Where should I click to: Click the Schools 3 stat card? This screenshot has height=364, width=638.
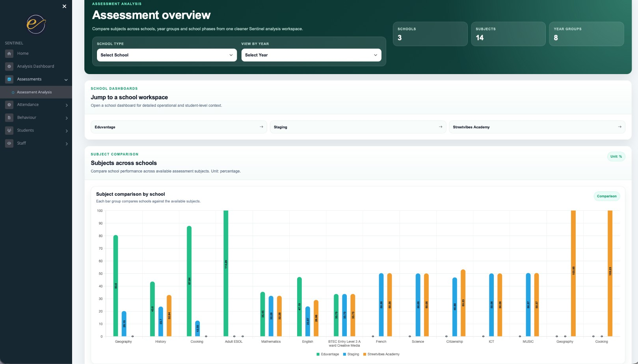click(x=430, y=34)
